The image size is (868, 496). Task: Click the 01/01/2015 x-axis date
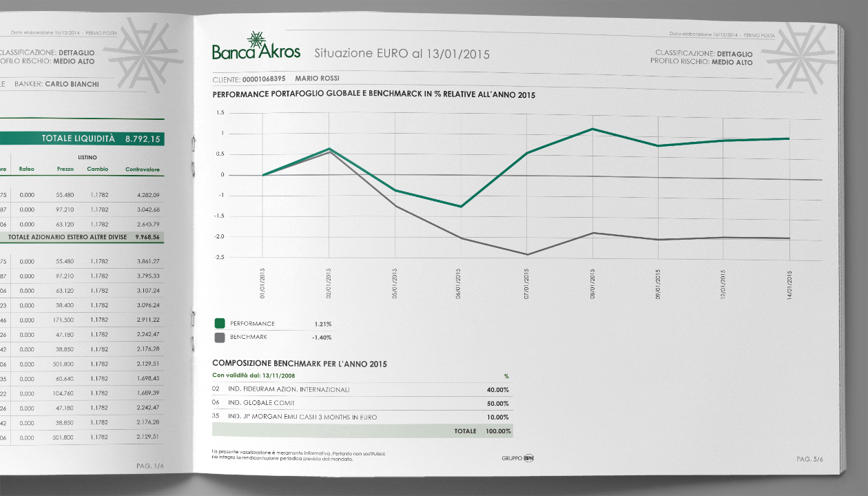pos(262,283)
